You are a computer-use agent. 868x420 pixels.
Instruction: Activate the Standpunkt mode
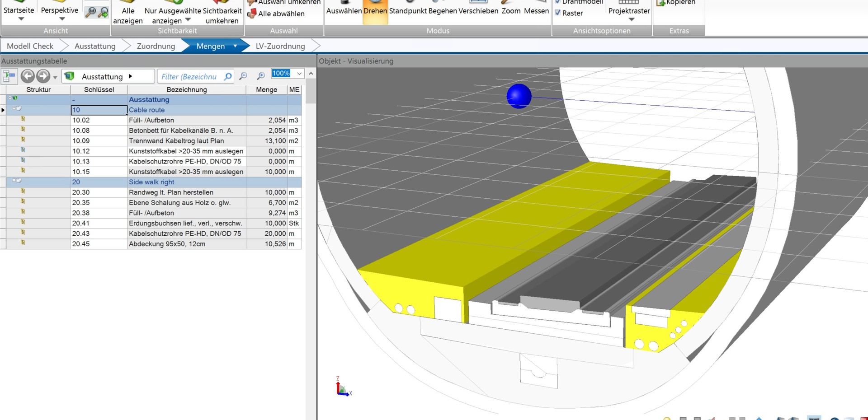pyautogui.click(x=408, y=11)
